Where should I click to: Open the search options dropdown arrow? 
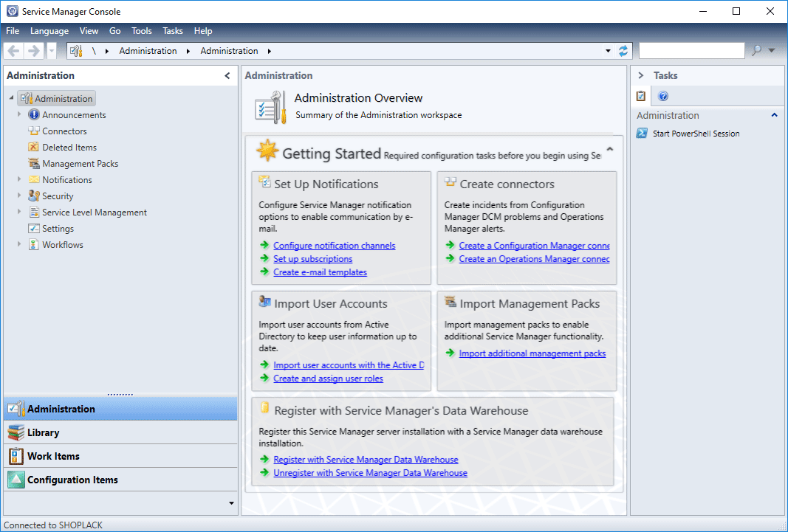[772, 51]
